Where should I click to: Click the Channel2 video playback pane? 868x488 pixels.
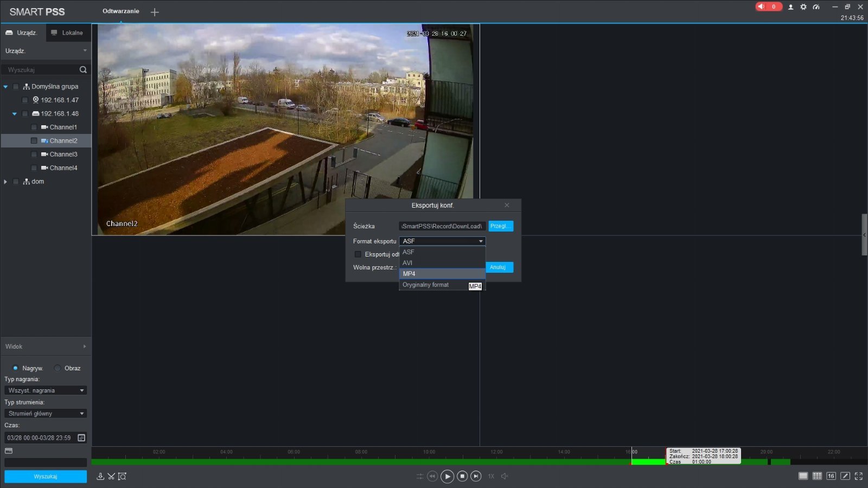(285, 129)
